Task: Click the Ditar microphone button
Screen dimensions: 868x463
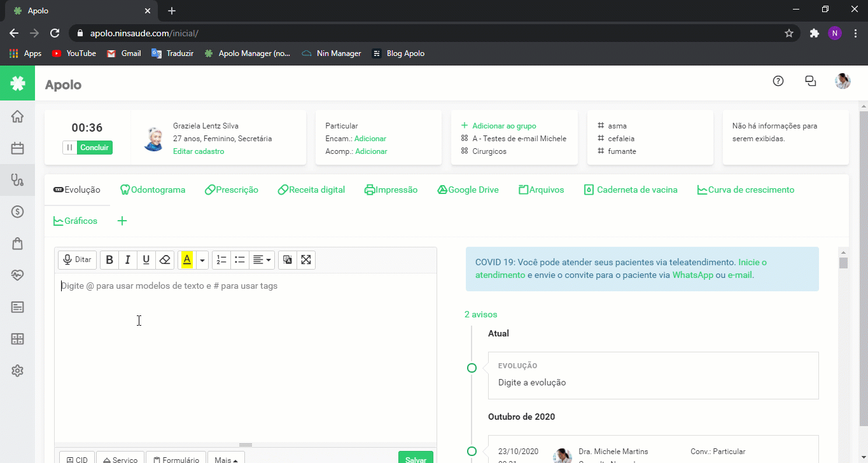Action: (77, 259)
